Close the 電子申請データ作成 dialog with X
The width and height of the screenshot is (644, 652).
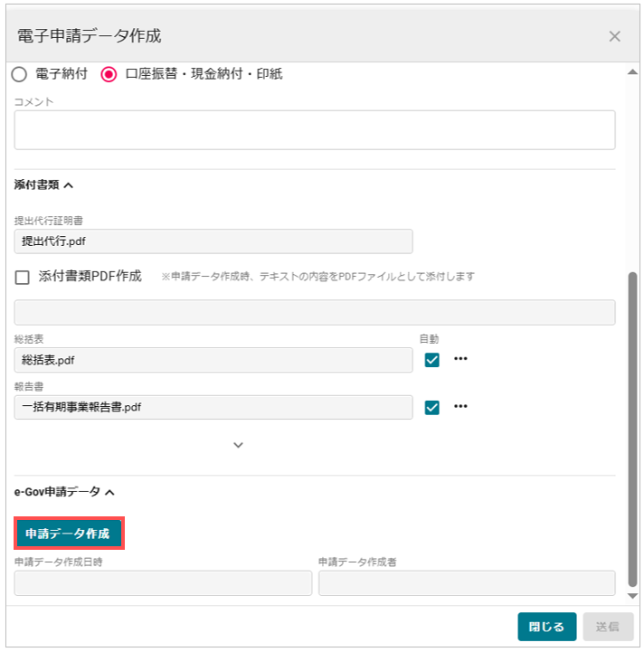pyautogui.click(x=614, y=36)
